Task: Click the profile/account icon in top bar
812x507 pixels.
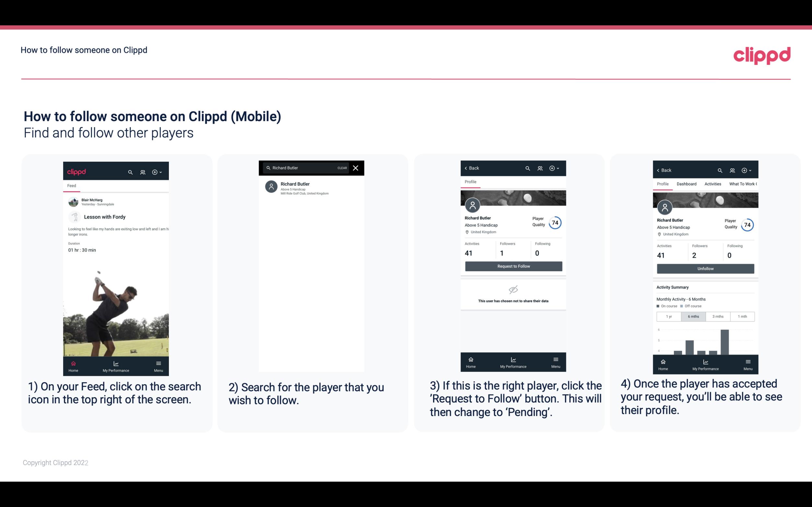Action: point(142,171)
